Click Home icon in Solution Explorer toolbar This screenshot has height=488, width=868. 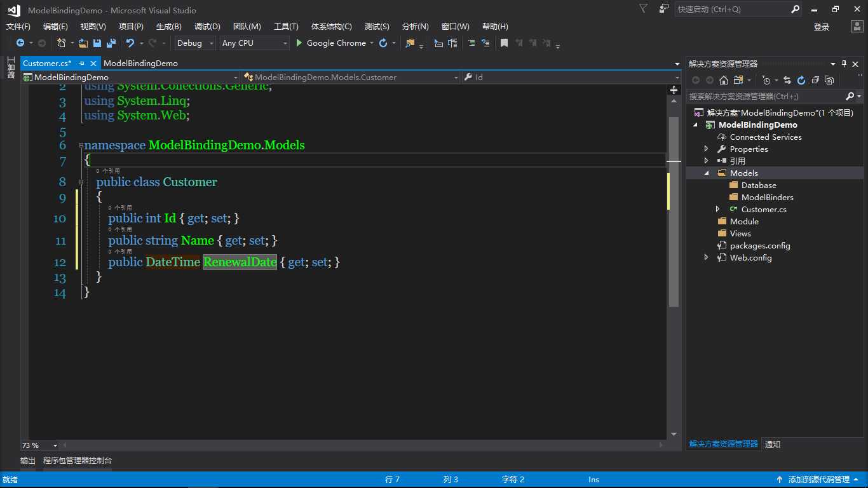coord(724,80)
